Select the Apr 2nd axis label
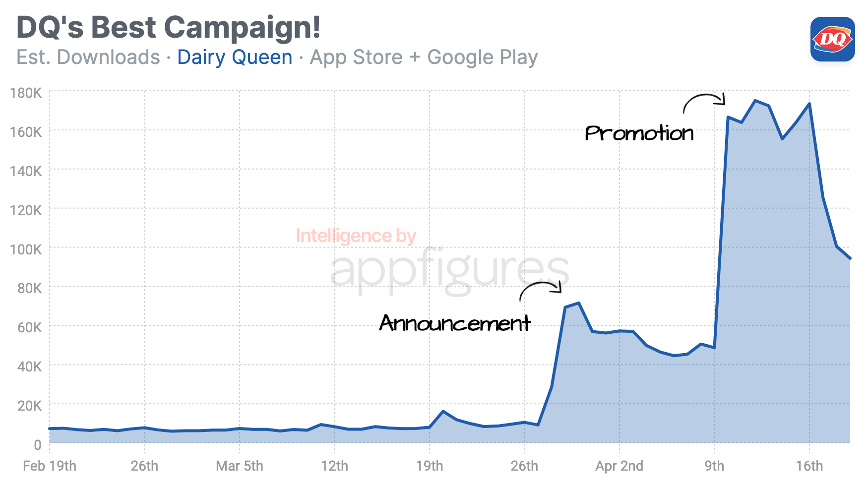 point(619,466)
